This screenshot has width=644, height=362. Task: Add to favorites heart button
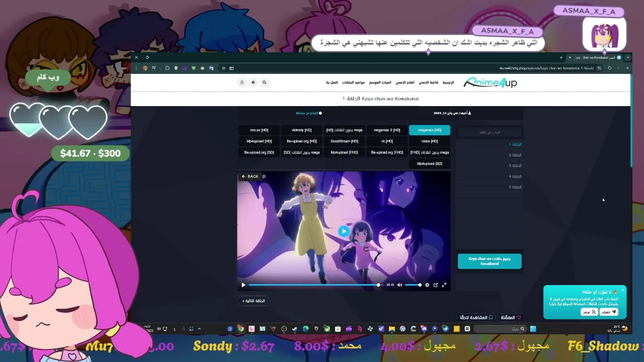click(x=511, y=318)
